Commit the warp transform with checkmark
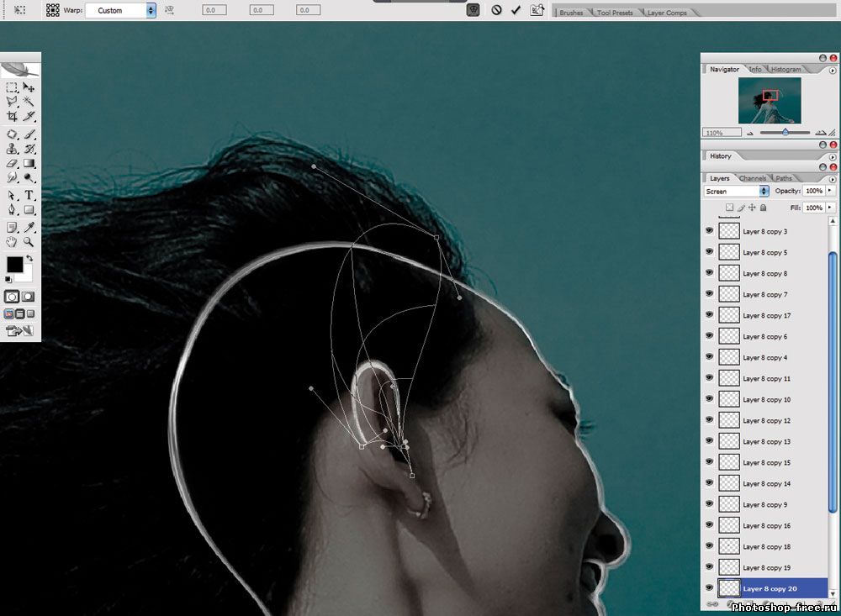 516,10
